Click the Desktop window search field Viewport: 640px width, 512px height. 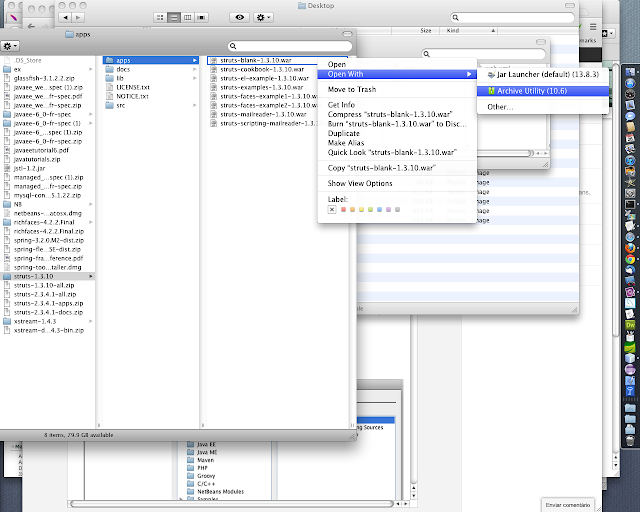512,18
